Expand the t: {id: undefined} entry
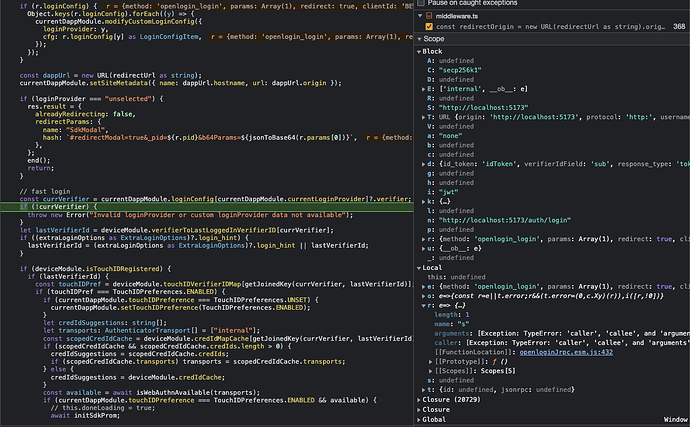 coord(423,390)
